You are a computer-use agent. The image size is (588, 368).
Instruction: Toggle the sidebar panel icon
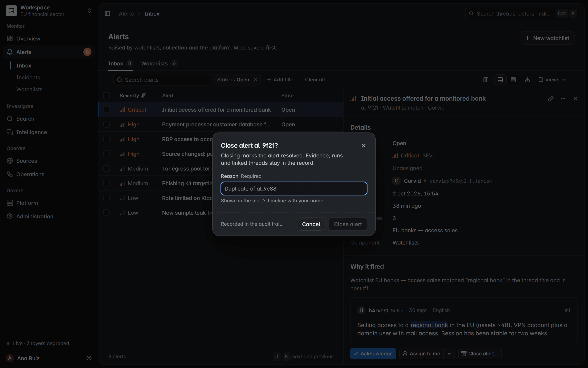(x=107, y=14)
